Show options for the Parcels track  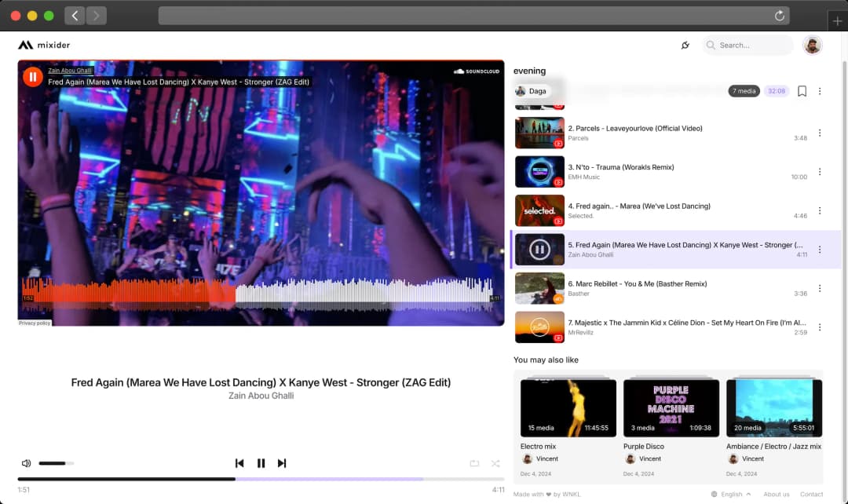tap(820, 132)
